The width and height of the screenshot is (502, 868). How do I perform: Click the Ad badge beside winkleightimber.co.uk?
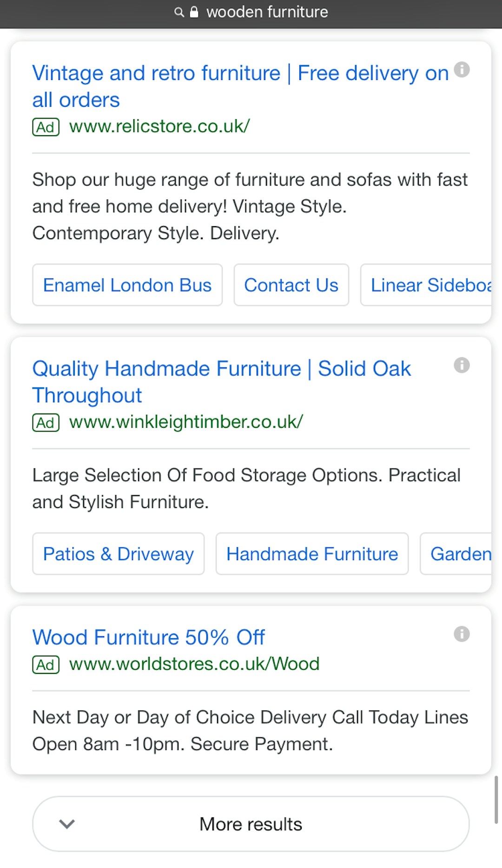coord(46,423)
